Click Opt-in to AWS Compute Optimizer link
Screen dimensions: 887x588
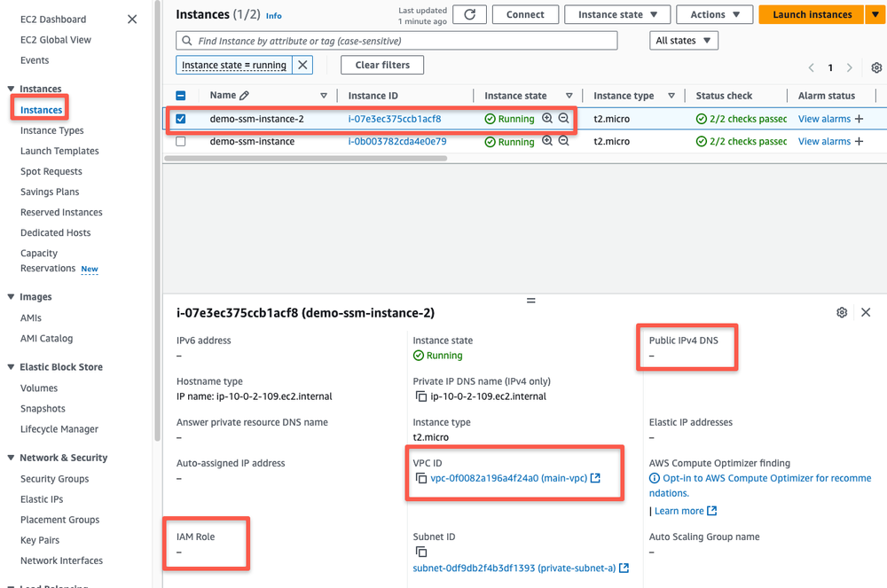click(760, 485)
